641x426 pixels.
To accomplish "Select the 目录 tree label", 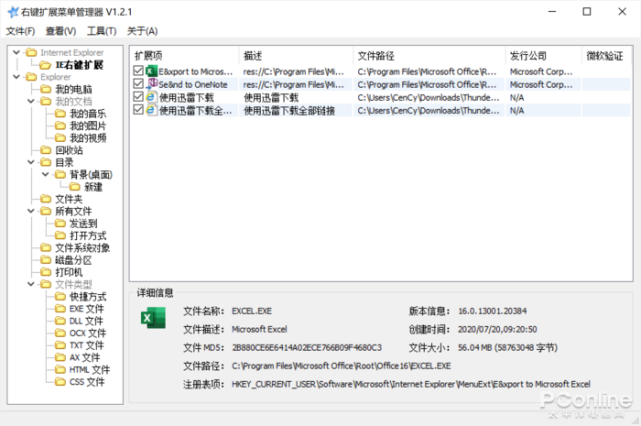I will (x=64, y=162).
